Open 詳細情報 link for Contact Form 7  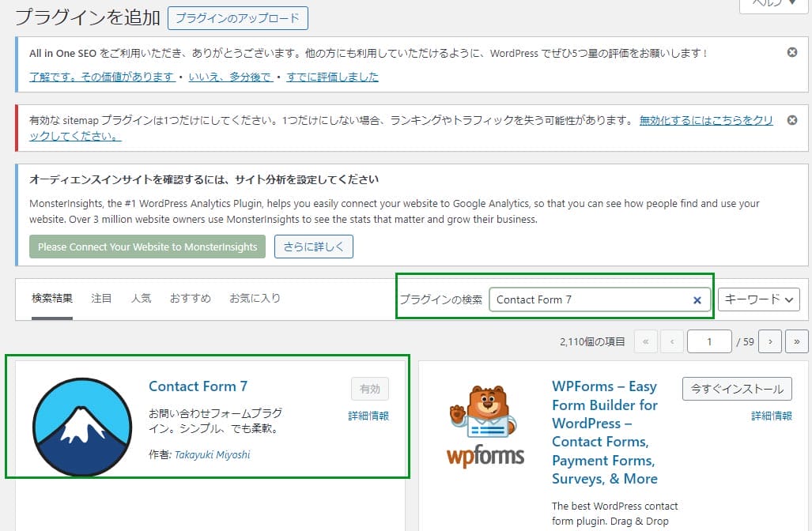368,416
